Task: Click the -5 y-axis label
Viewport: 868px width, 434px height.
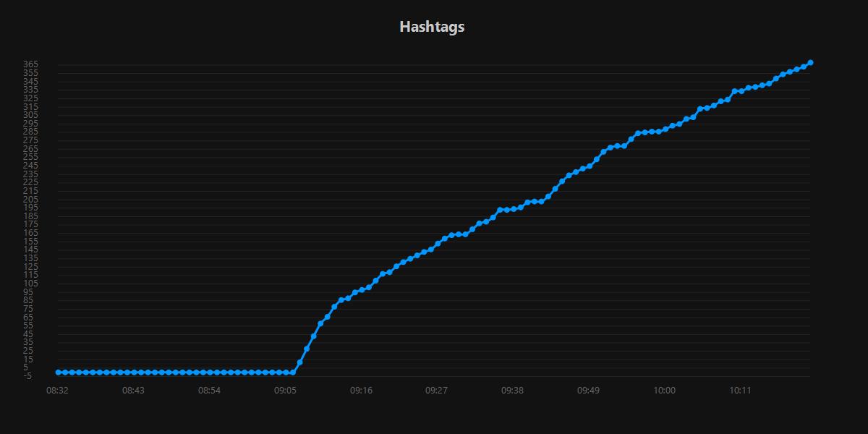Action: point(32,376)
